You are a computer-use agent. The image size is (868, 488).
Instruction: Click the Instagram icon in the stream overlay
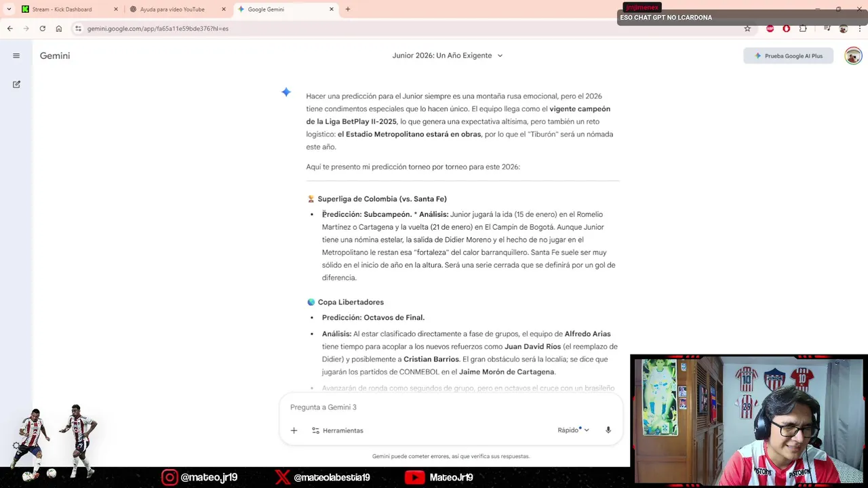[170, 477]
